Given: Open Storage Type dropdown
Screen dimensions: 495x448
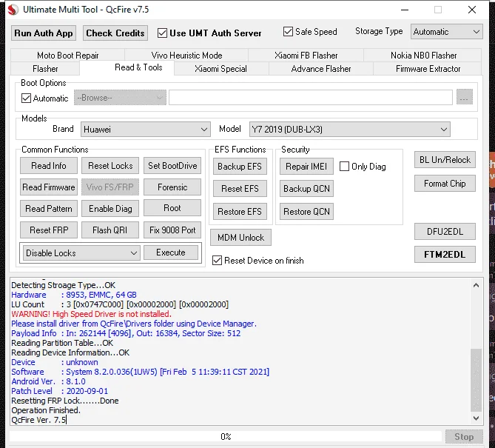Looking at the screenshot, I should [446, 32].
